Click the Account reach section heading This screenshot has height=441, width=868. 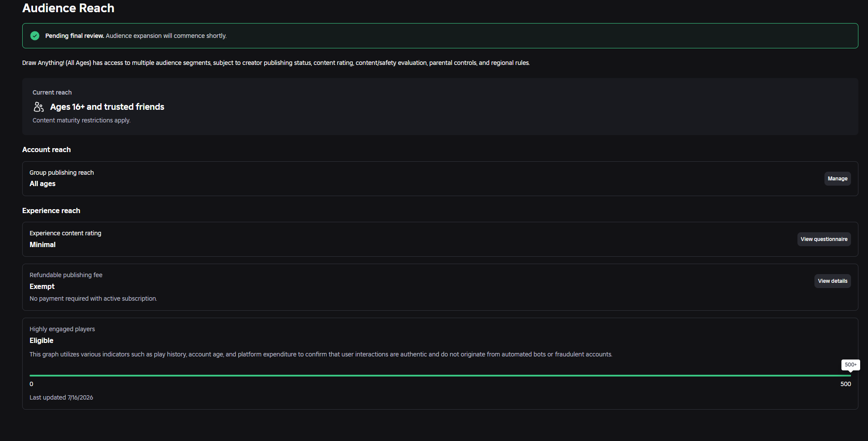pyautogui.click(x=47, y=149)
